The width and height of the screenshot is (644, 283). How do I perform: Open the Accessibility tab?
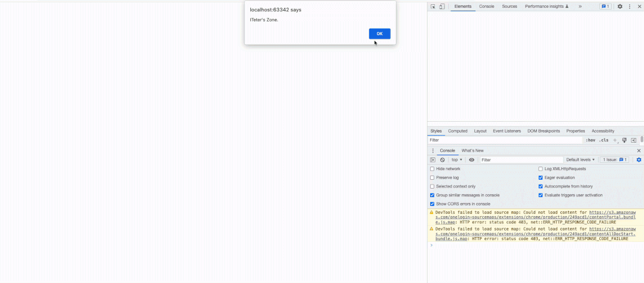click(603, 131)
